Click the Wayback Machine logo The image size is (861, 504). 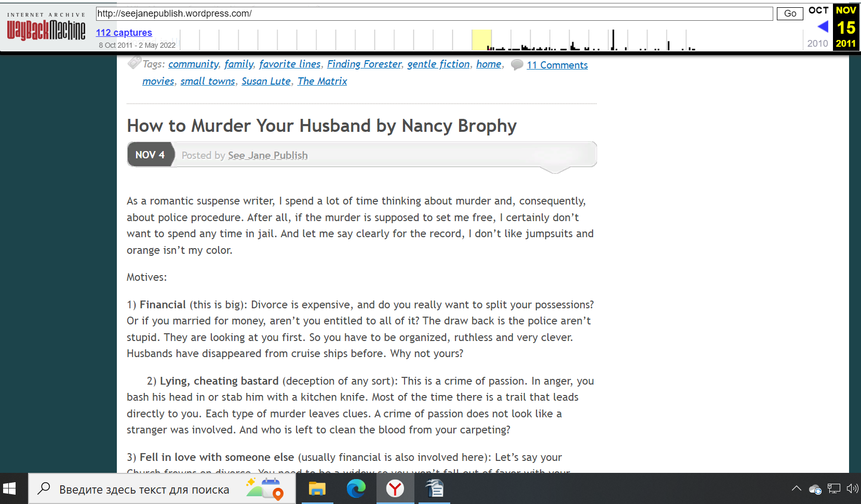[x=46, y=30]
